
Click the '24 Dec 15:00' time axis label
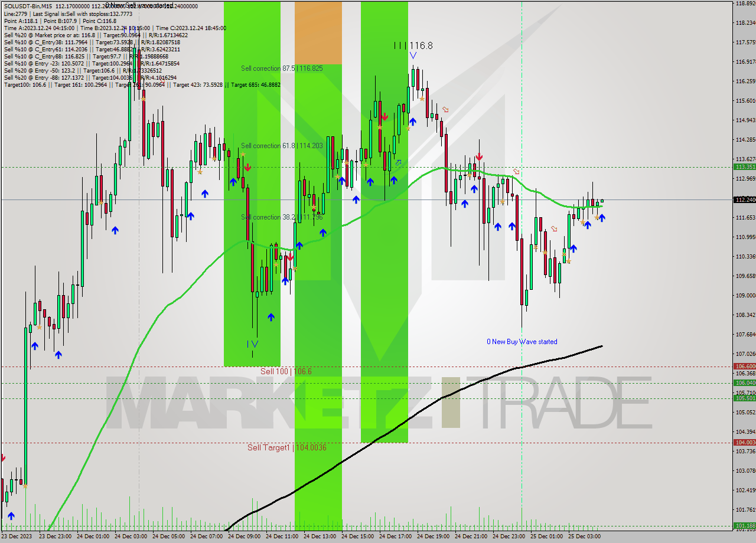[x=357, y=537]
